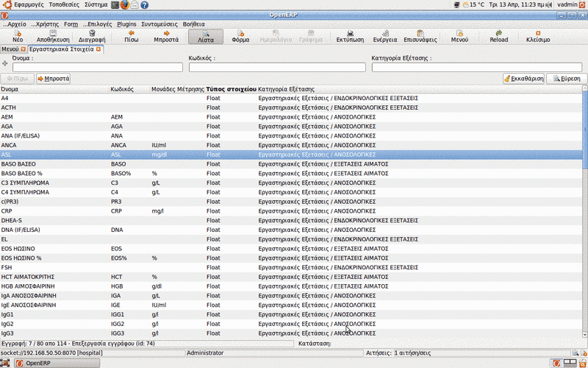Close the Εργαστηριακά Στοιχεία tab
Image resolution: width=588 pixels, height=368 pixels.
98,49
